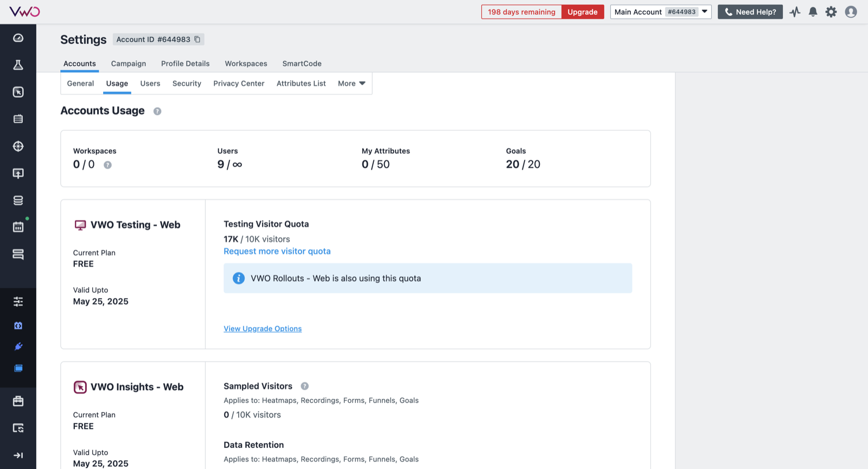Show help for Workspaces count
The image size is (868, 469).
pyautogui.click(x=107, y=165)
